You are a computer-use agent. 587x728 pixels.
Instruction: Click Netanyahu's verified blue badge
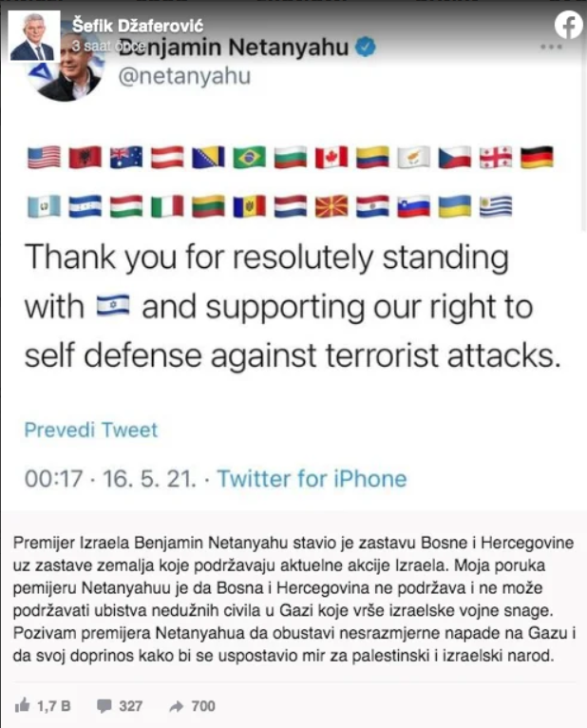366,47
